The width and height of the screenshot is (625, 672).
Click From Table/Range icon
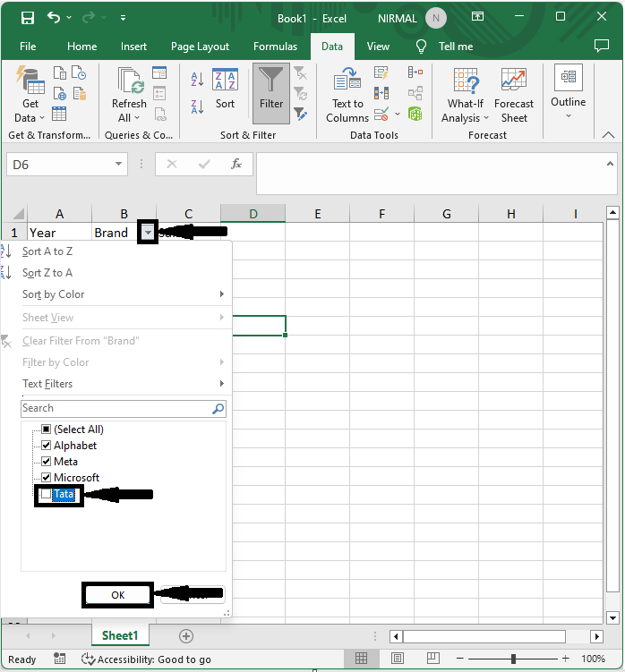[59, 115]
